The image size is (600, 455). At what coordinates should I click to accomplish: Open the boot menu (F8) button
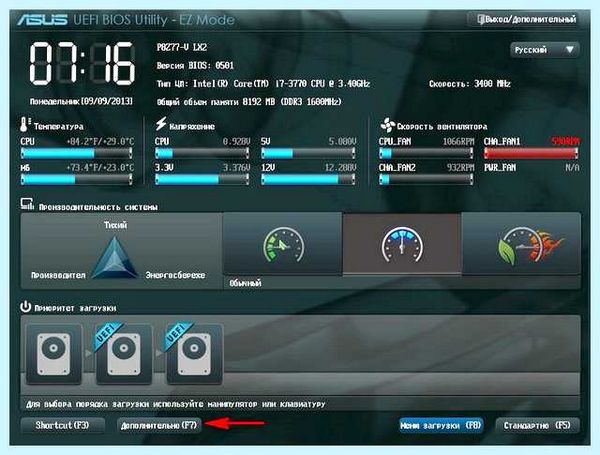(x=441, y=425)
